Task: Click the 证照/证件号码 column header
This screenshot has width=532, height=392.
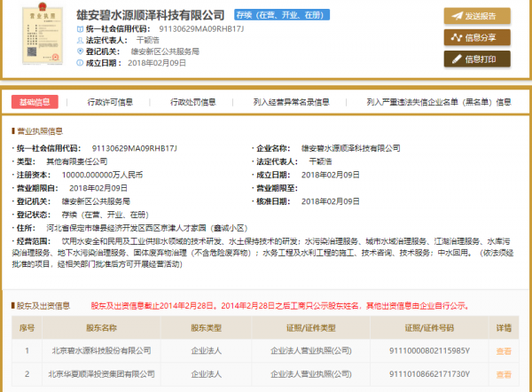Action: (429, 328)
